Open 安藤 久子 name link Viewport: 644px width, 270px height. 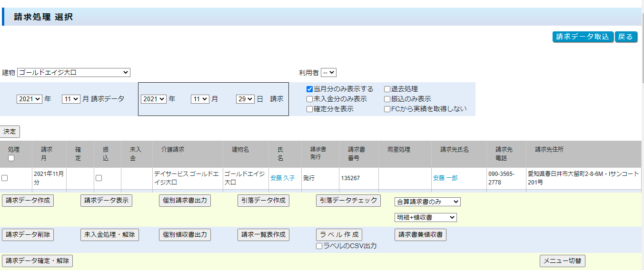point(282,178)
